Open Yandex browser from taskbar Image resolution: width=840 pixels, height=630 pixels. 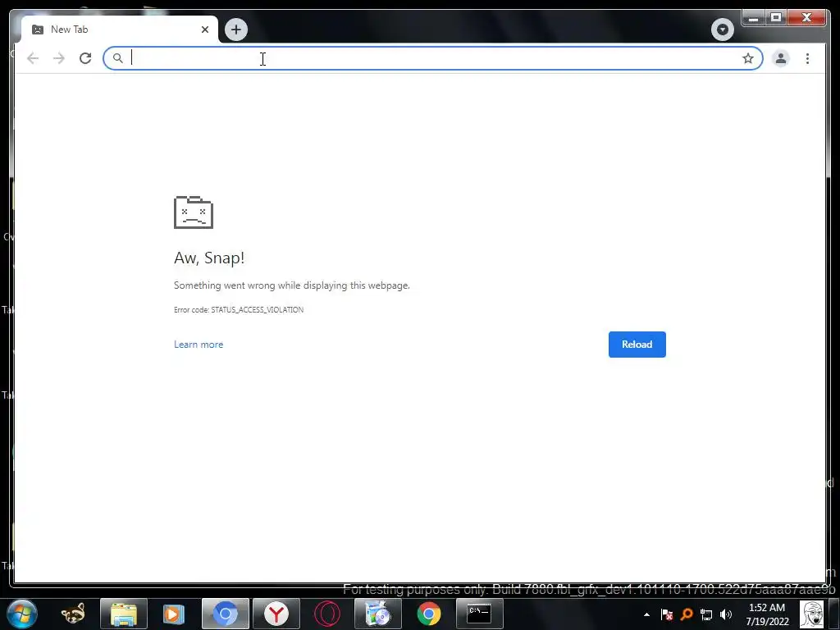276,614
